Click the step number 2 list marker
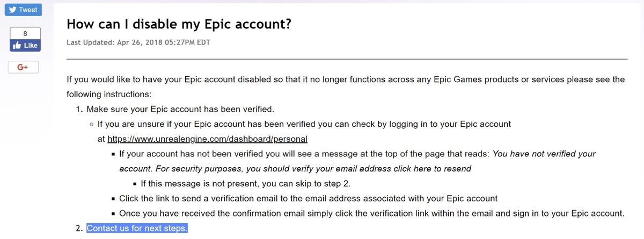Image resolution: width=644 pixels, height=239 pixels. point(79,228)
